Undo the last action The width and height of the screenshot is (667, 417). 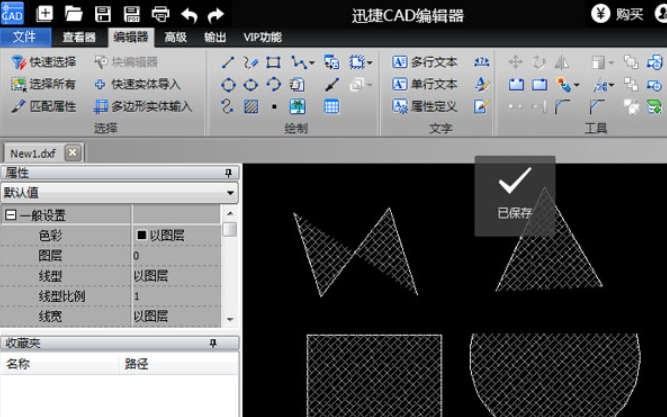click(x=189, y=15)
